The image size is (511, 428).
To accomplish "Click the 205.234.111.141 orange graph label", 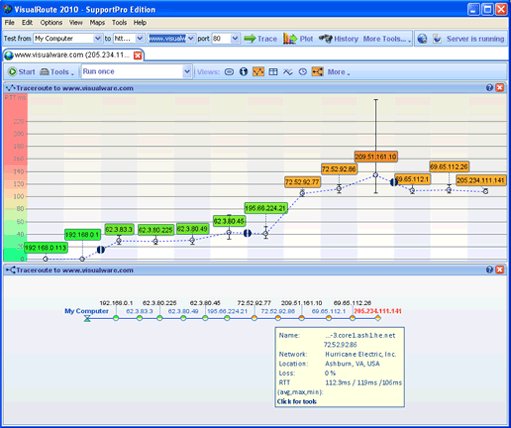I will (481, 181).
